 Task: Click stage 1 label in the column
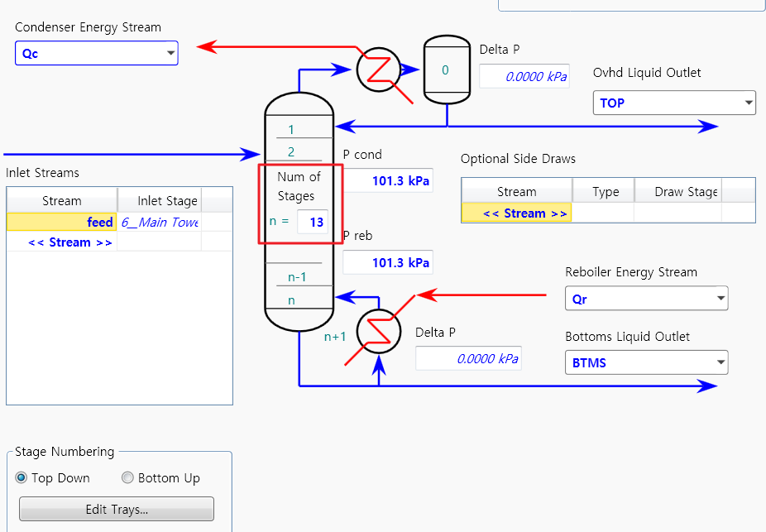291,129
